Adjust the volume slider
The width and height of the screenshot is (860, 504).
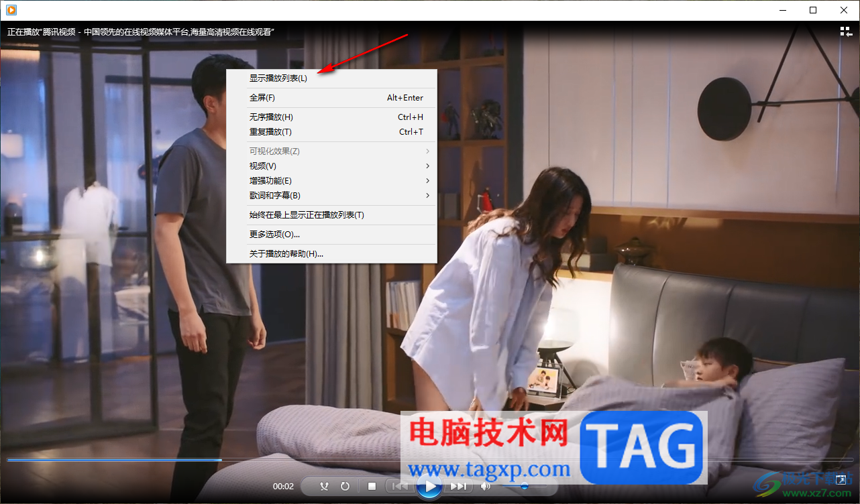coord(523,486)
